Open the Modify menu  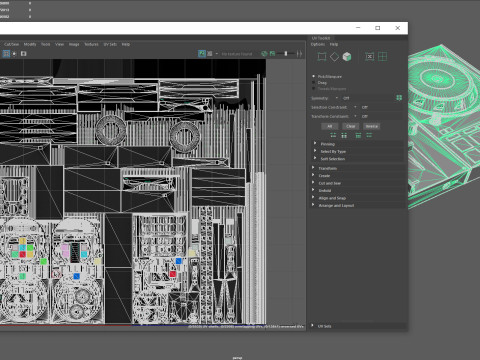pyautogui.click(x=30, y=44)
